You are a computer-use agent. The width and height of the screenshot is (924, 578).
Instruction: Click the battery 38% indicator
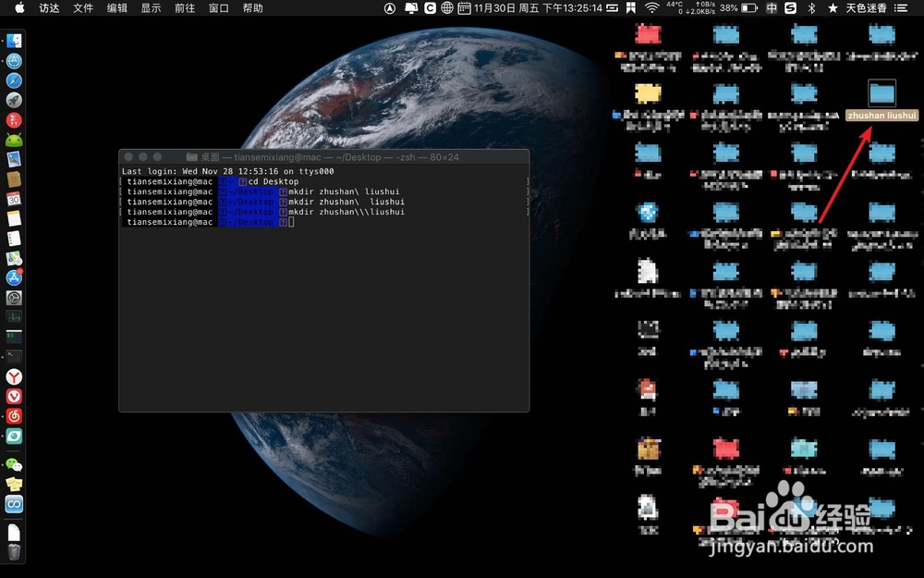(x=738, y=7)
